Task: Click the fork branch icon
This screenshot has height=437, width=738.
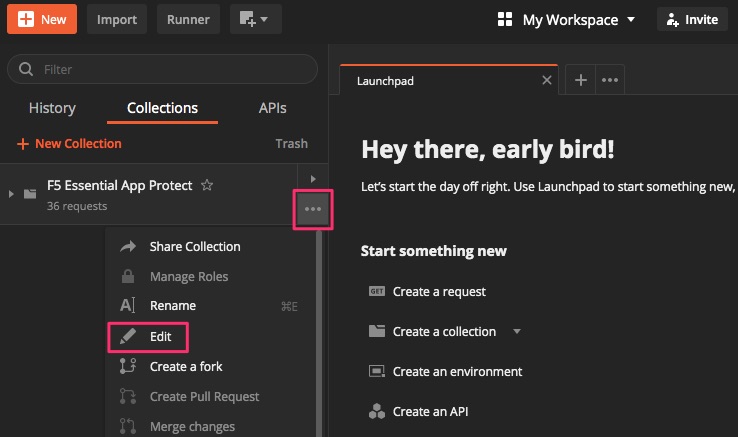Action: coord(128,366)
